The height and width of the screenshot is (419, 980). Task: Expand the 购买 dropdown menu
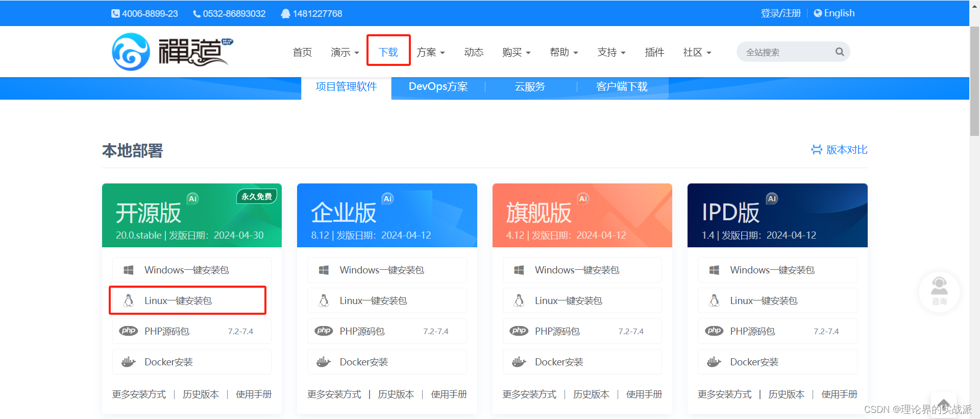[516, 52]
